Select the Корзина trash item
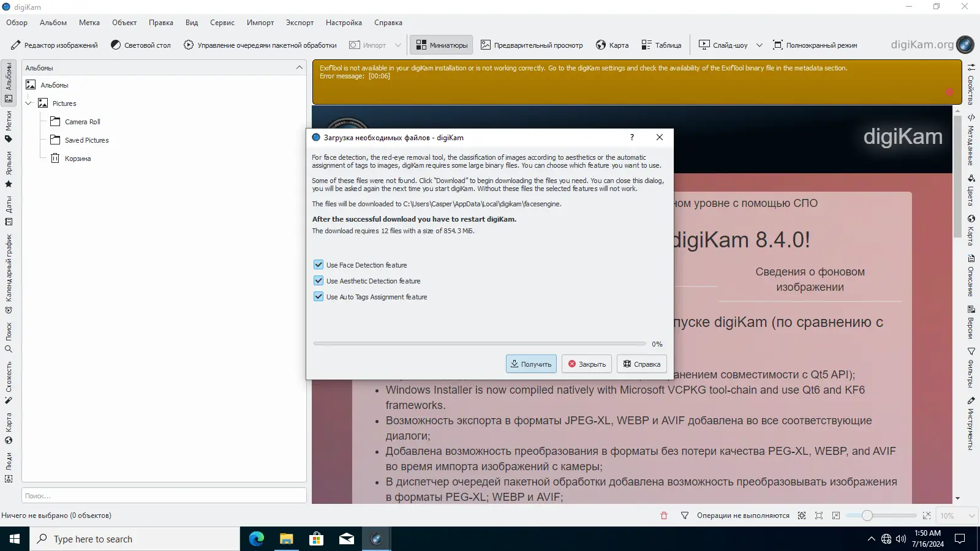Screen dimensions: 980x551 (x=77, y=159)
